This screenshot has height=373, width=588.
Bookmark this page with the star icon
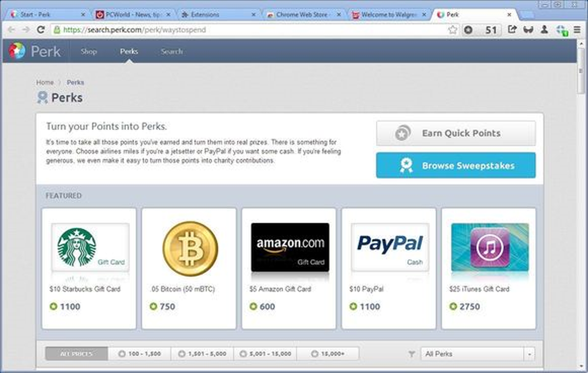453,30
